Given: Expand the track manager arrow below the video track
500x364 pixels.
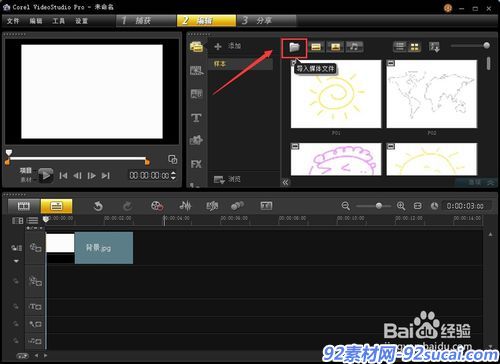Looking at the screenshot, I should (x=16, y=261).
